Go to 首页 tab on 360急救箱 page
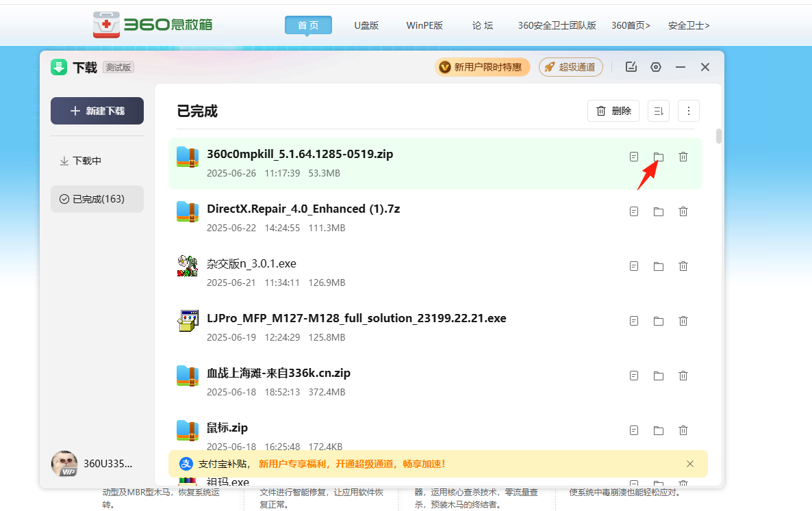This screenshot has height=511, width=812. [308, 25]
